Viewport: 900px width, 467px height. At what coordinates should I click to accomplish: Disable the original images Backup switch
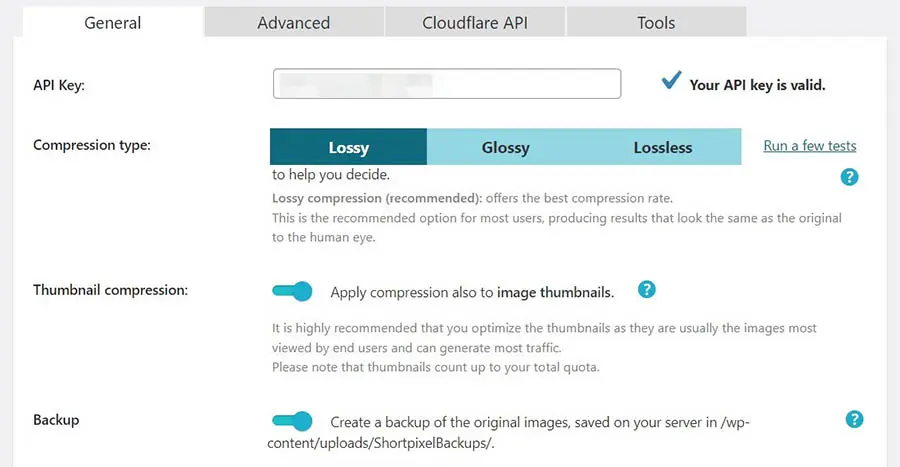pyautogui.click(x=293, y=421)
